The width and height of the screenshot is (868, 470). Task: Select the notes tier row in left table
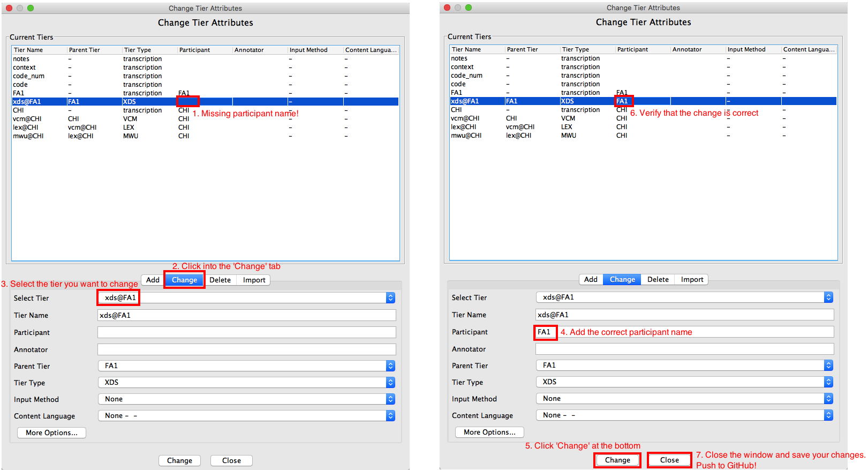206,59
